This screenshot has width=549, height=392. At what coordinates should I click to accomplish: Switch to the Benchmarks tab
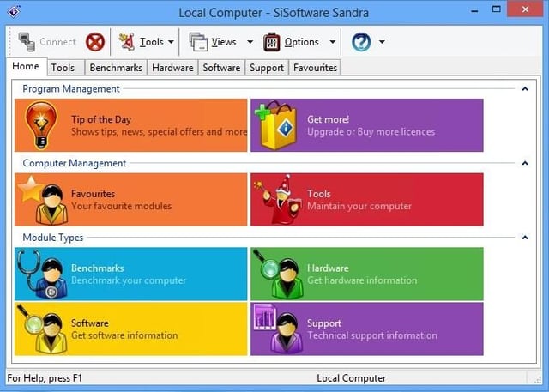click(116, 68)
